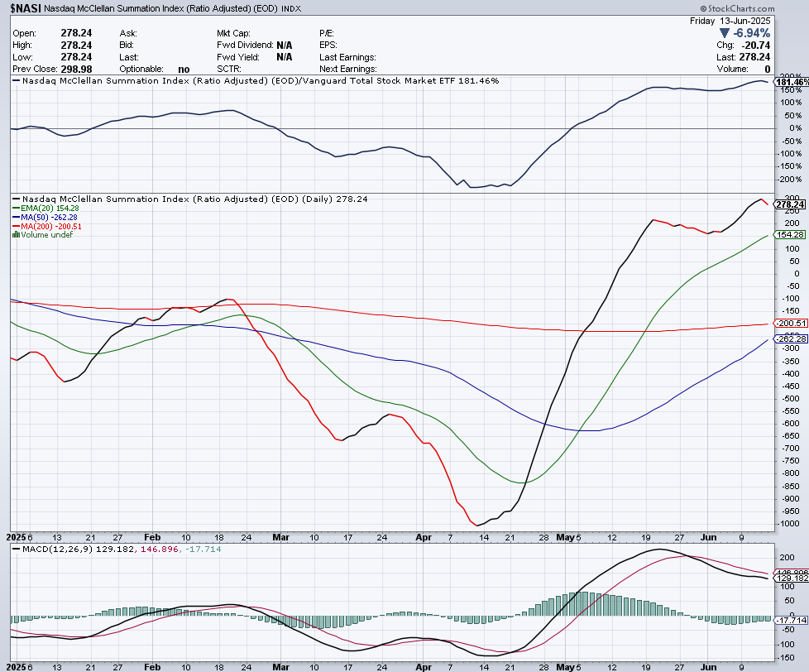The width and height of the screenshot is (809, 672).
Task: Click the Bid label
Action: click(127, 45)
